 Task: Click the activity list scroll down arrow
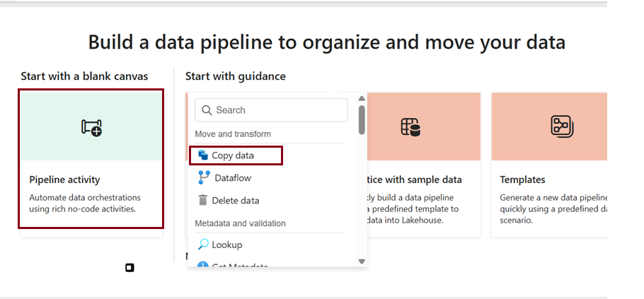coord(362,261)
